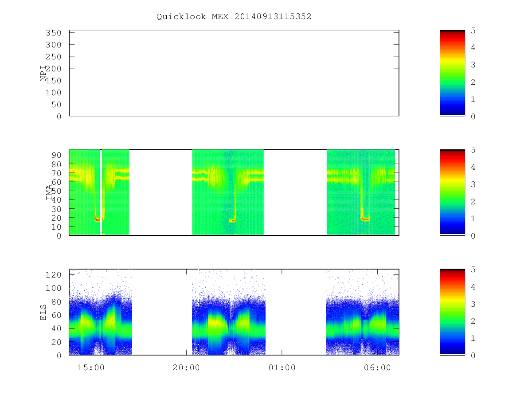Image resolution: width=532 pixels, height=399 pixels.
Task: Select the IMA y-axis label
Action: click(49, 193)
